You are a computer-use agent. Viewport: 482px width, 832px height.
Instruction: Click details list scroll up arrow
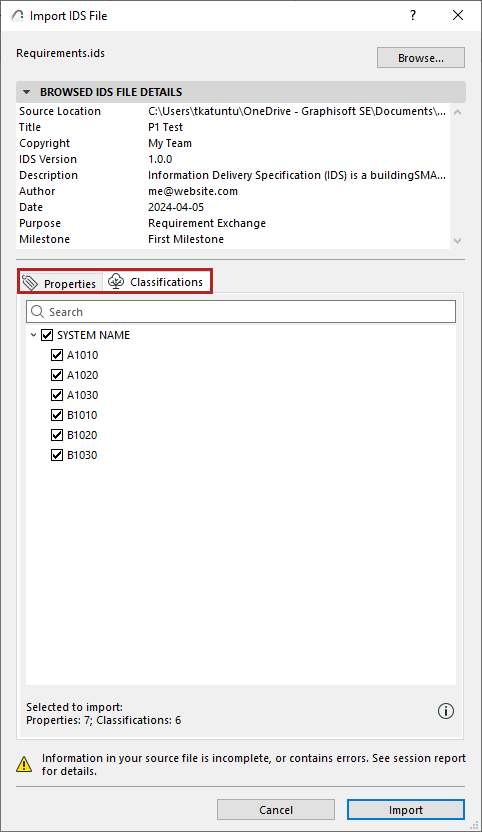(458, 112)
